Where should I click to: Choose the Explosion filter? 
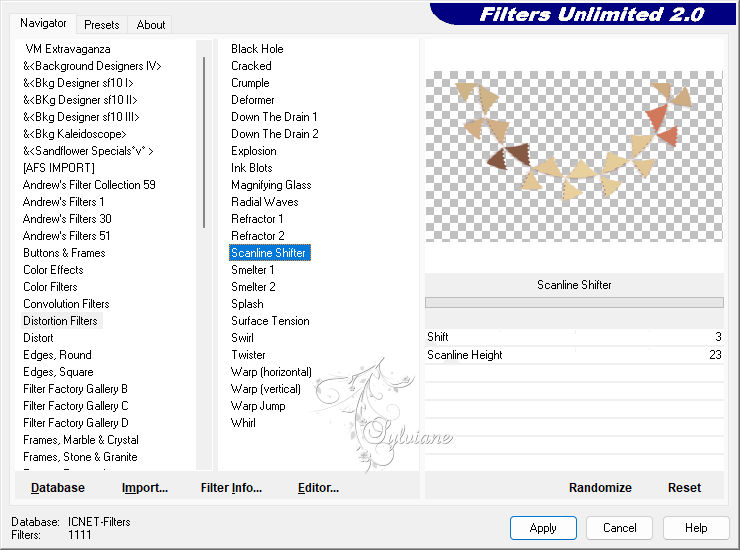(254, 151)
